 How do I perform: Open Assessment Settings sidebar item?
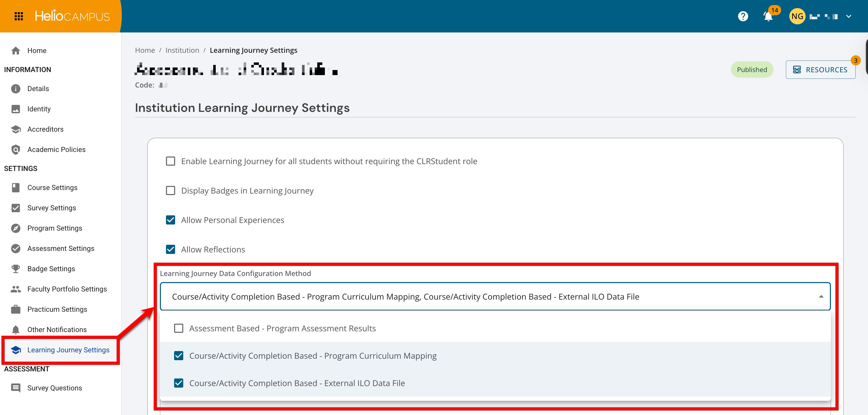61,248
